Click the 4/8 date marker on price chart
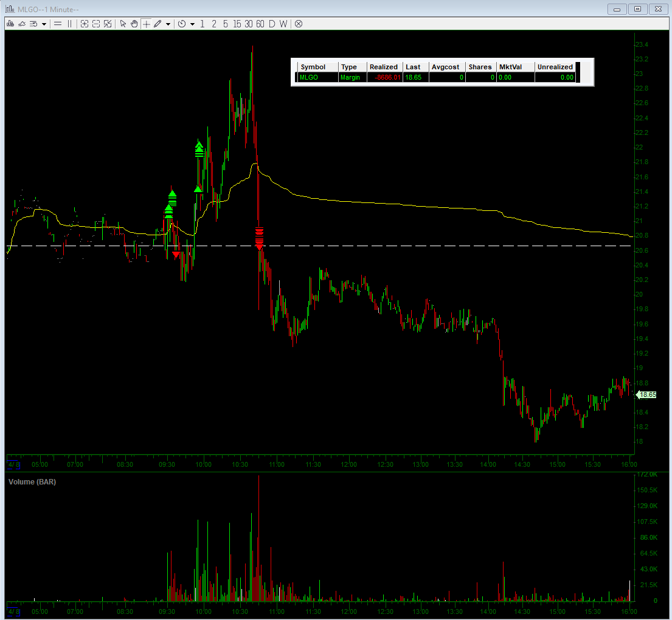This screenshot has height=620, width=672. pos(13,464)
